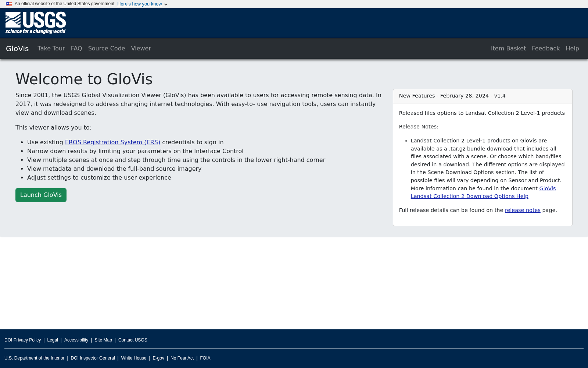This screenshot has width=588, height=368.
Task: Open the Legal footer link
Action: coord(53,340)
